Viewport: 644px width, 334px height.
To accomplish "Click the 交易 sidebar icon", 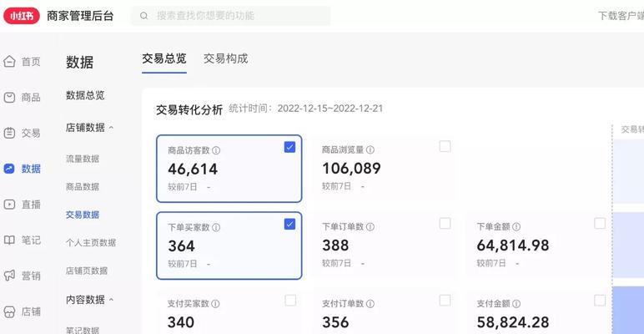I will coord(9,133).
